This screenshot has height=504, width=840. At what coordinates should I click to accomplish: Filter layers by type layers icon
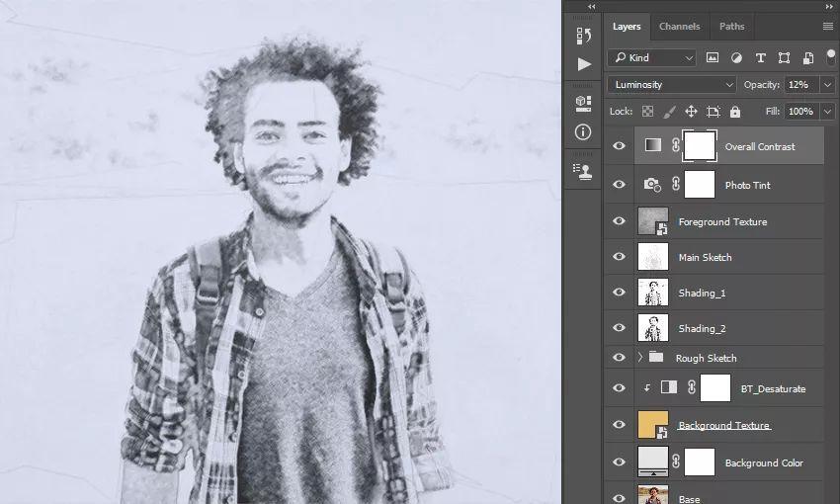(x=760, y=58)
